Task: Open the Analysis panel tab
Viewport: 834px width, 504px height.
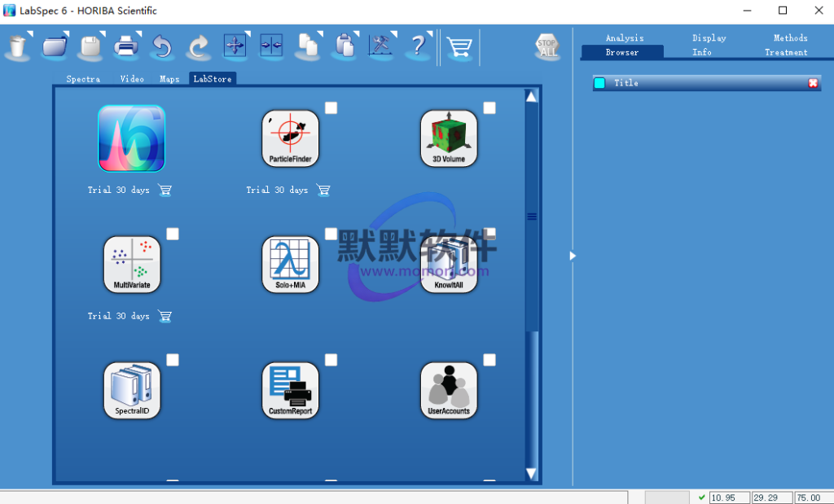Action: 625,37
